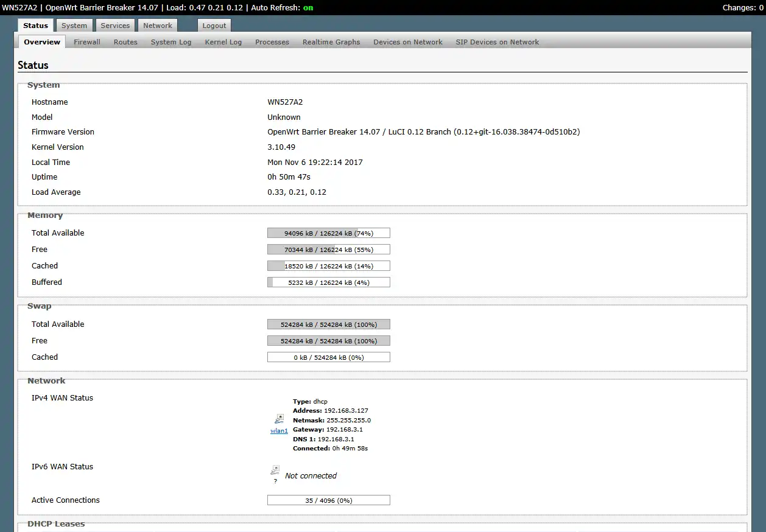View the System Log page
Image resolution: width=766 pixels, height=532 pixels.
(171, 42)
